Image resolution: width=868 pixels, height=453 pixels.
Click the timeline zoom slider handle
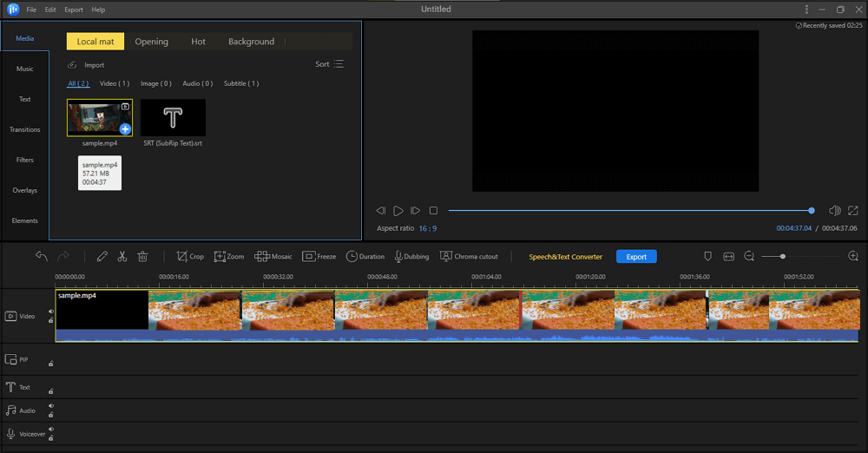(783, 256)
